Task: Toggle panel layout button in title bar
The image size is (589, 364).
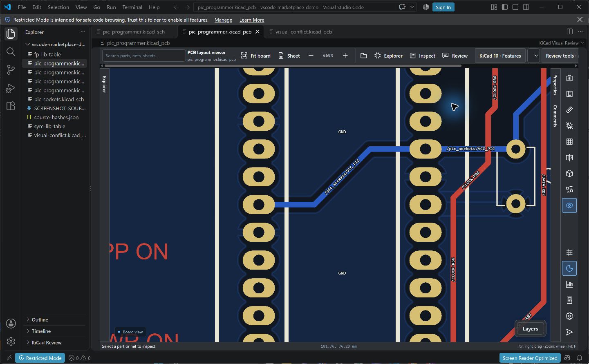Action: click(515, 7)
